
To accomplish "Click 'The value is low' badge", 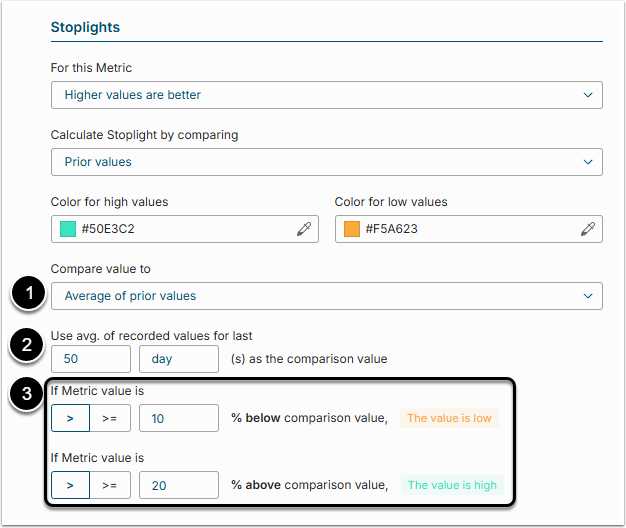I will (449, 418).
